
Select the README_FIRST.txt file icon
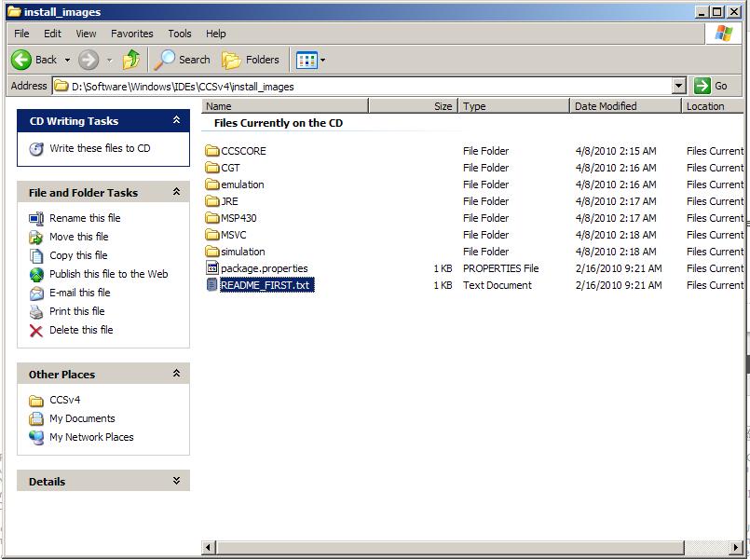click(x=211, y=285)
